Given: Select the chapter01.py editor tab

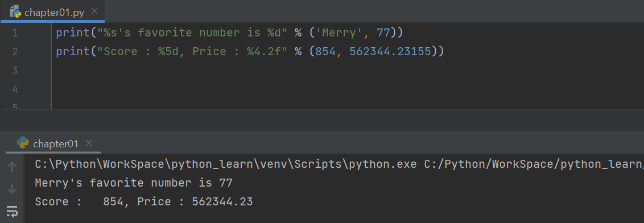Looking at the screenshot, I should pos(52,11).
